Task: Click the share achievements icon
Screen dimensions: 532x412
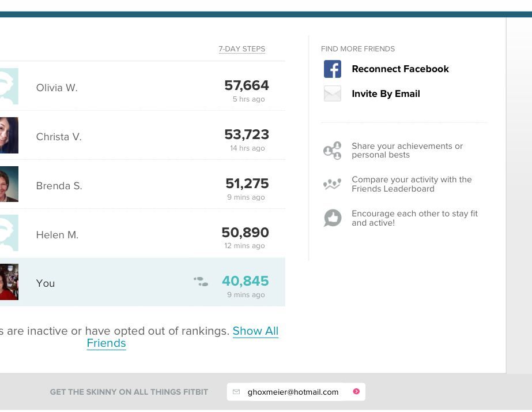Action: (x=333, y=151)
